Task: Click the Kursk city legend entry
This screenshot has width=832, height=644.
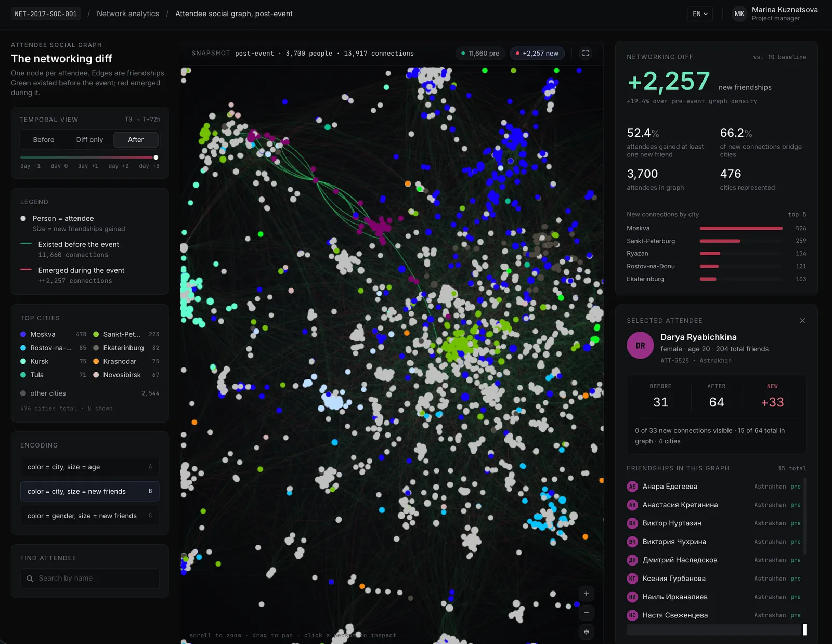Action: click(53, 361)
